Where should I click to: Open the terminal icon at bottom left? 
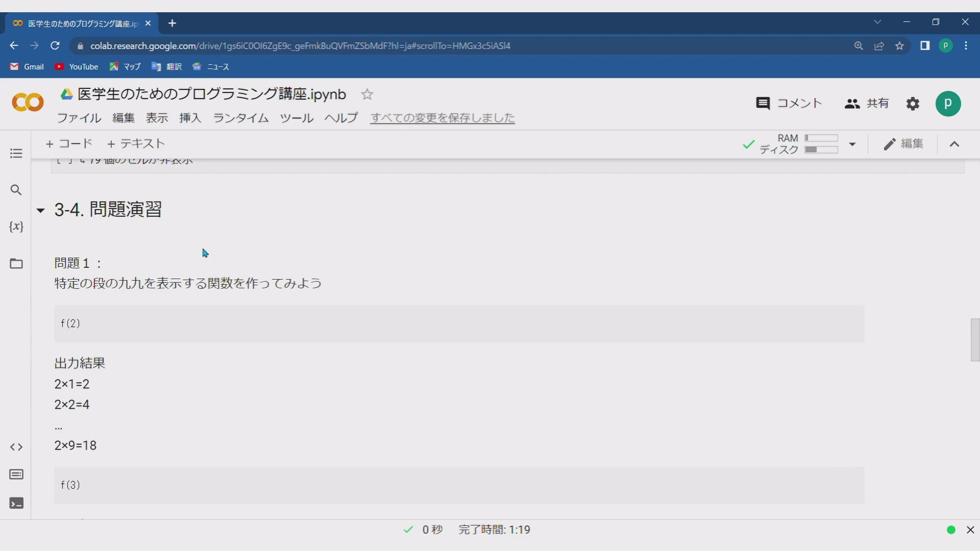tap(16, 504)
